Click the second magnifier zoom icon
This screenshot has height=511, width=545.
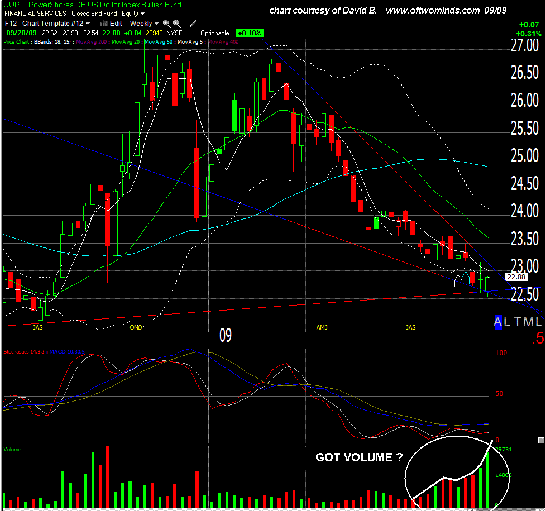tap(177, 24)
